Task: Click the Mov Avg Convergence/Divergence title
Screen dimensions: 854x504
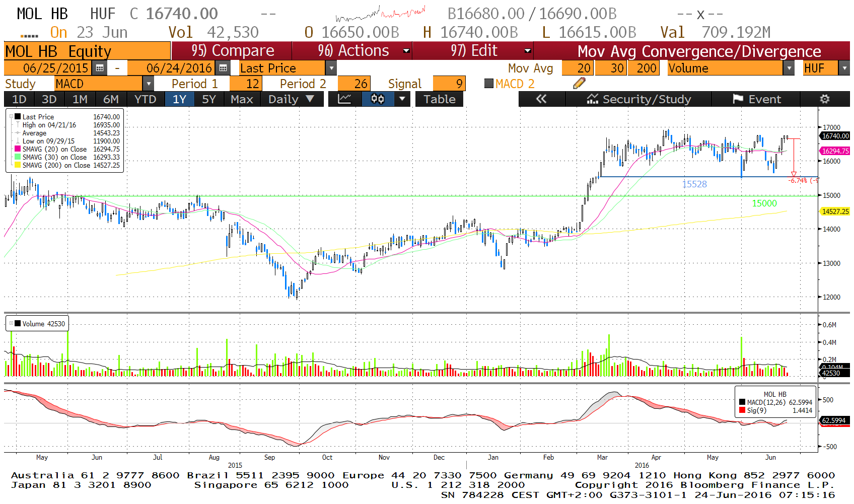Action: [699, 51]
